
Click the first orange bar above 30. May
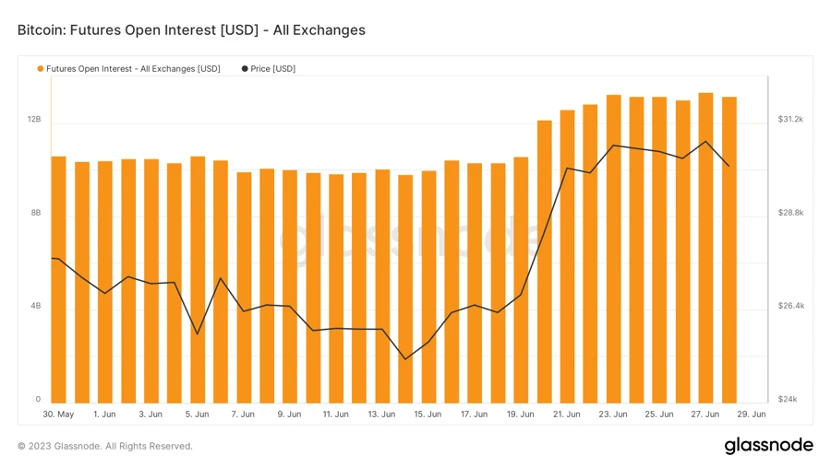click(58, 280)
